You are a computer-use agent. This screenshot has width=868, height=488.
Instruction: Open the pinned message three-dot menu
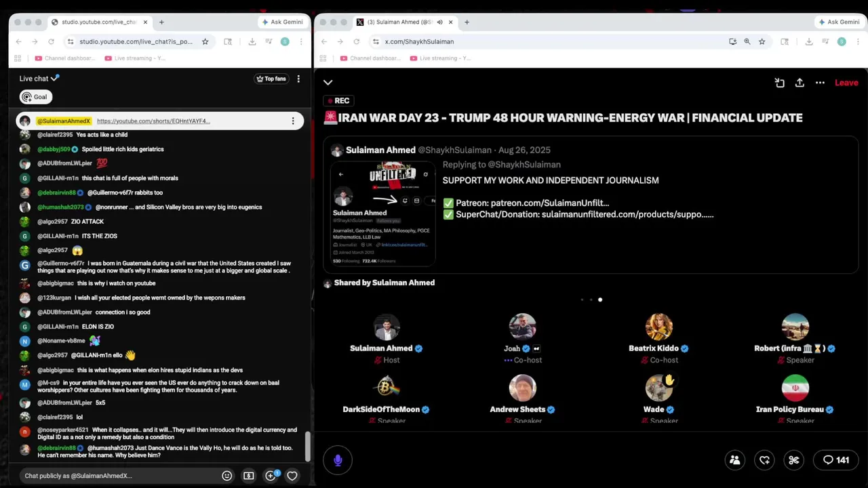(293, 121)
